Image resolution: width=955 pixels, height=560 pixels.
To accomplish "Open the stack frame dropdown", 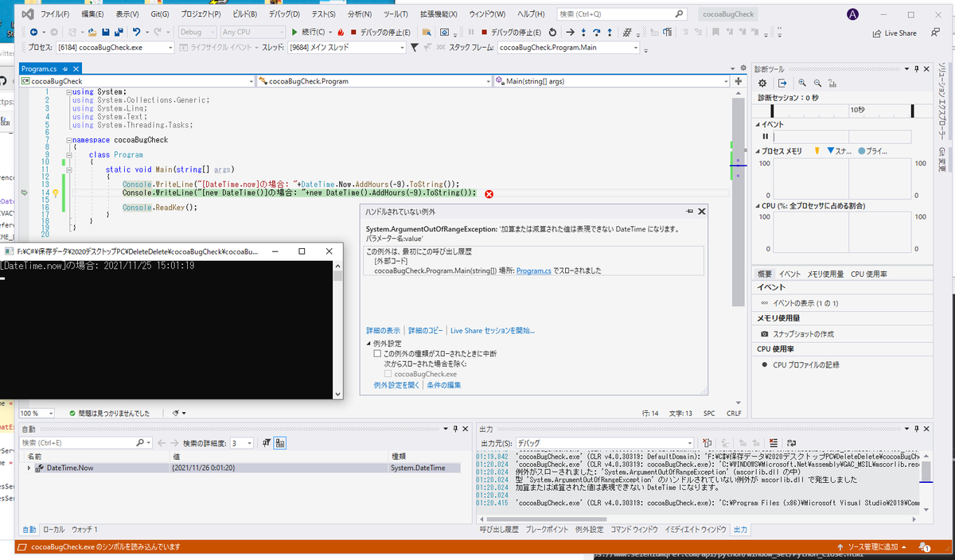I will click(568, 48).
